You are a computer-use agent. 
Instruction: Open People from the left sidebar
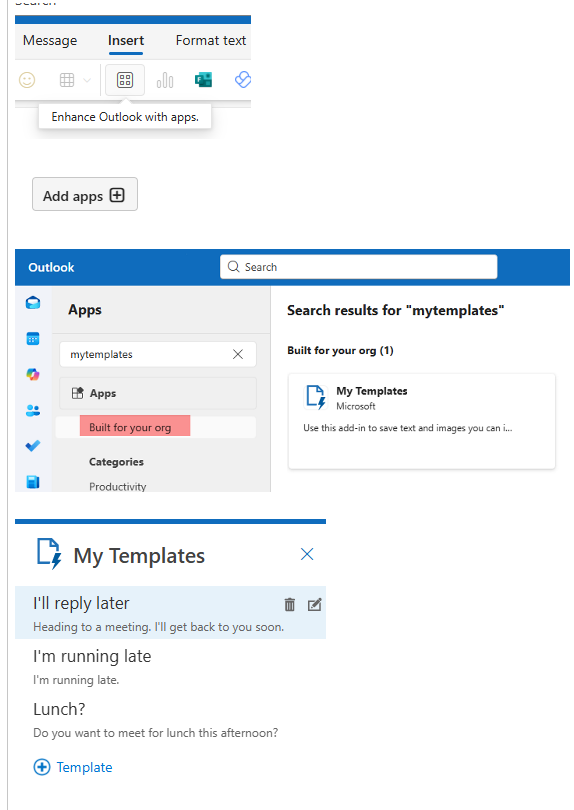(33, 411)
